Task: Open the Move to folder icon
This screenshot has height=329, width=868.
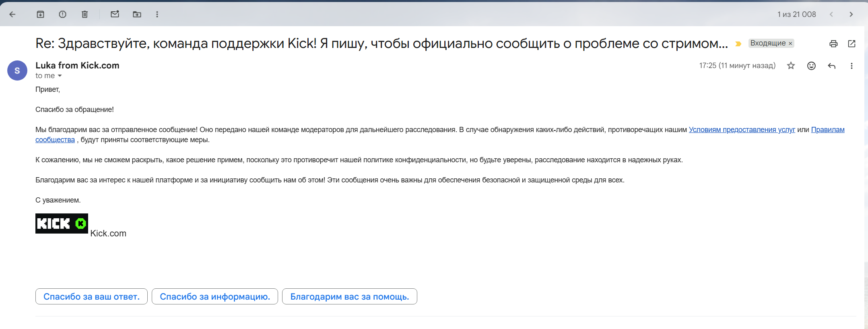Action: coord(137,14)
